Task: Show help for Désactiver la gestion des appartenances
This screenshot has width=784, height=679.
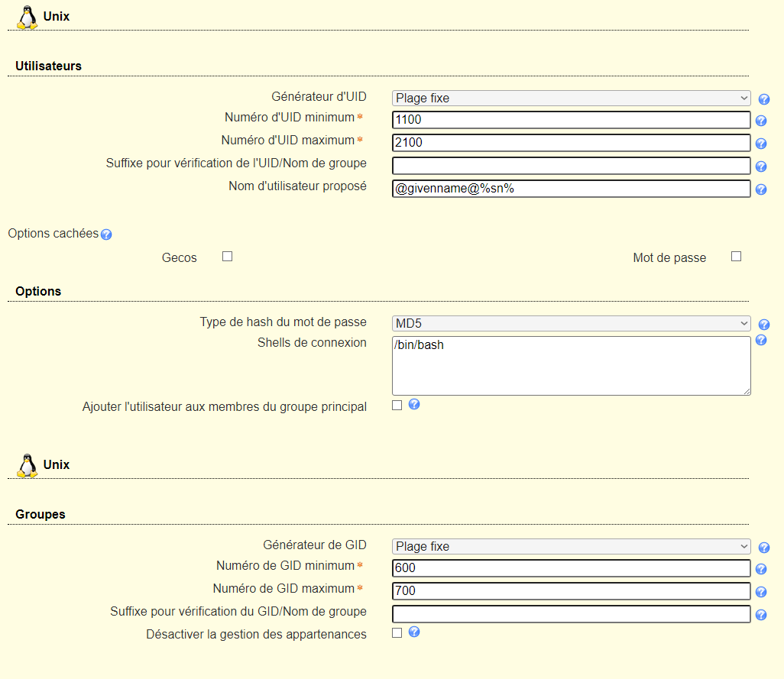Action: point(414,632)
